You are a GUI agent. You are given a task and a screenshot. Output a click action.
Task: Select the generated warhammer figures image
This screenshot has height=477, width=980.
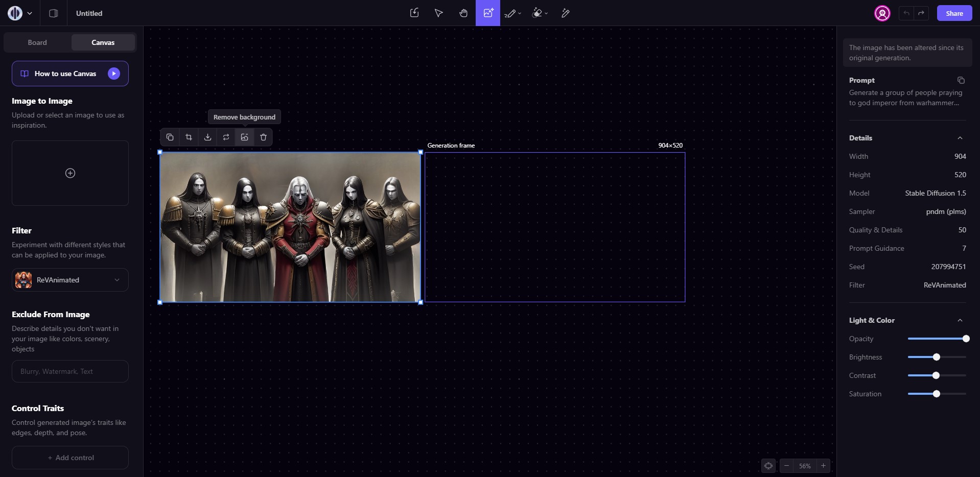(290, 227)
